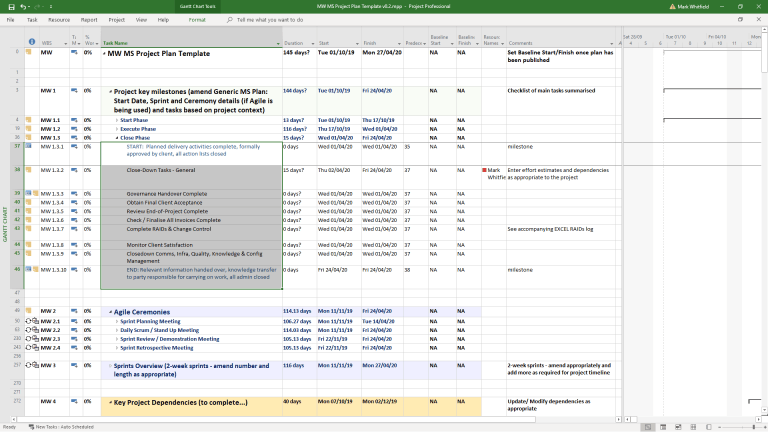The image size is (768, 432).
Task: Expand the Start Phase task
Action: coord(117,120)
